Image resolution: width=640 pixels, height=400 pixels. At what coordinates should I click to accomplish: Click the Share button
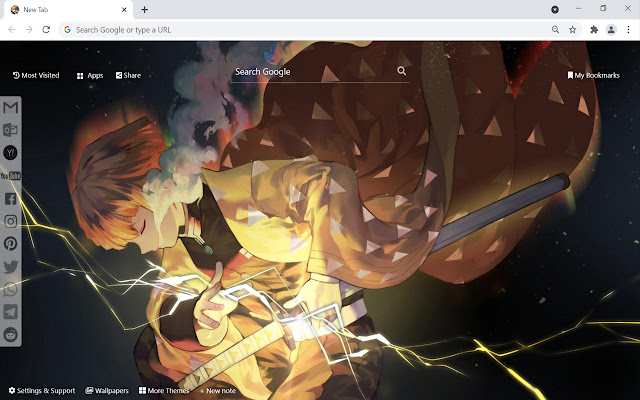(x=128, y=76)
